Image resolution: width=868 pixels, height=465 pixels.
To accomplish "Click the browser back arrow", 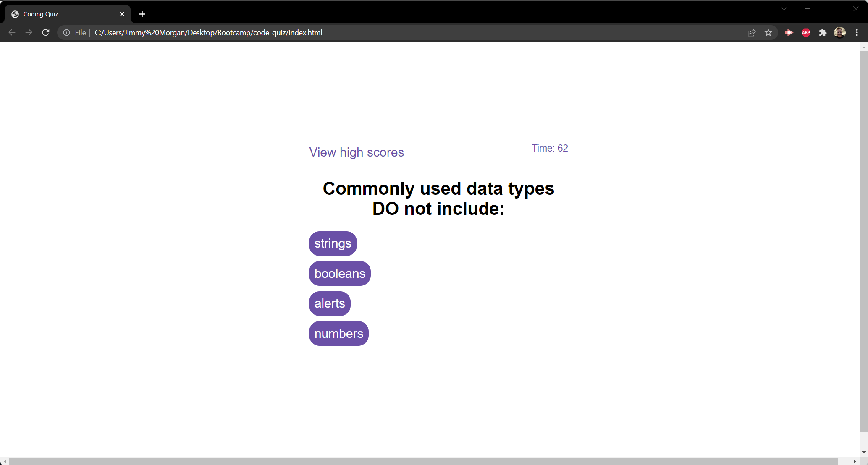I will [12, 33].
